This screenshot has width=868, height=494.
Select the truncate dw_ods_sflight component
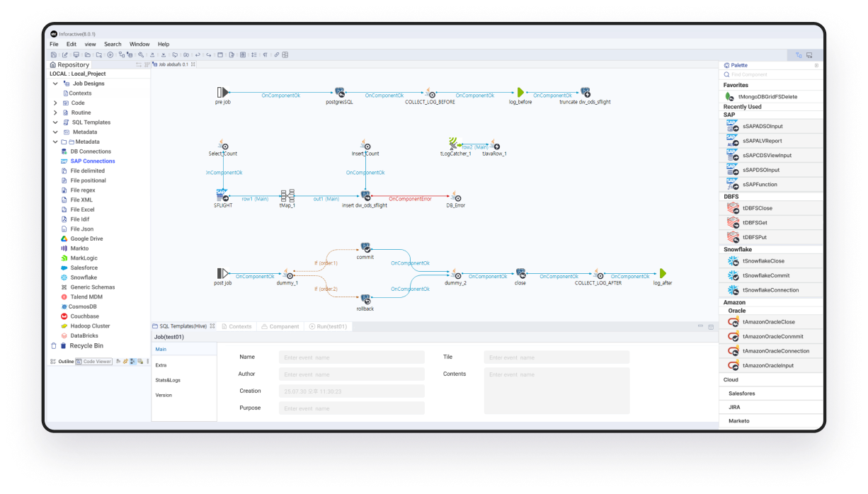(x=585, y=93)
